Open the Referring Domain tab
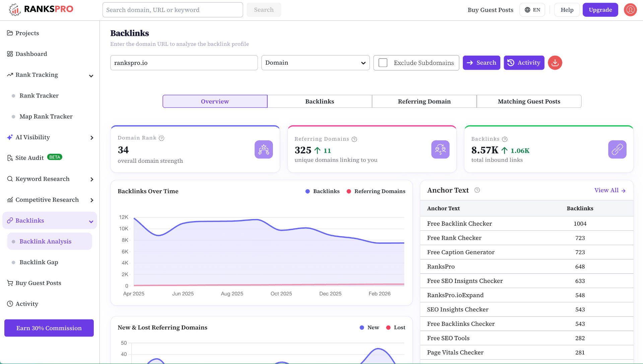 tap(424, 101)
